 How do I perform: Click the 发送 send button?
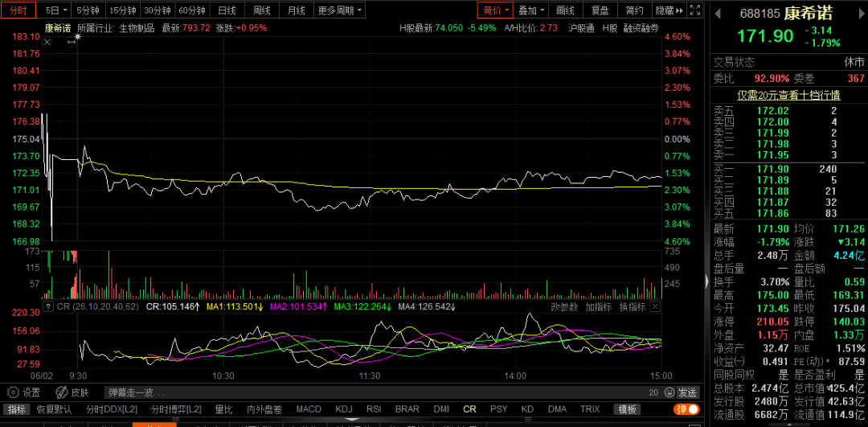687,392
